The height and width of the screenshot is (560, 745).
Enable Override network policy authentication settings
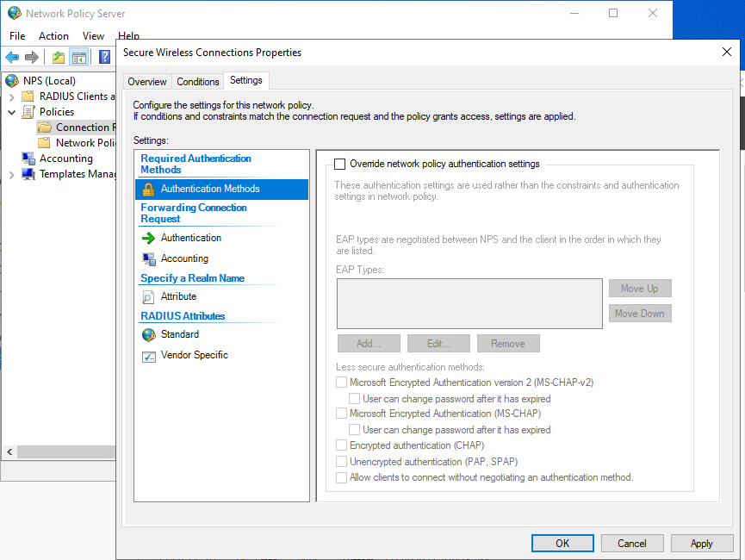click(339, 164)
